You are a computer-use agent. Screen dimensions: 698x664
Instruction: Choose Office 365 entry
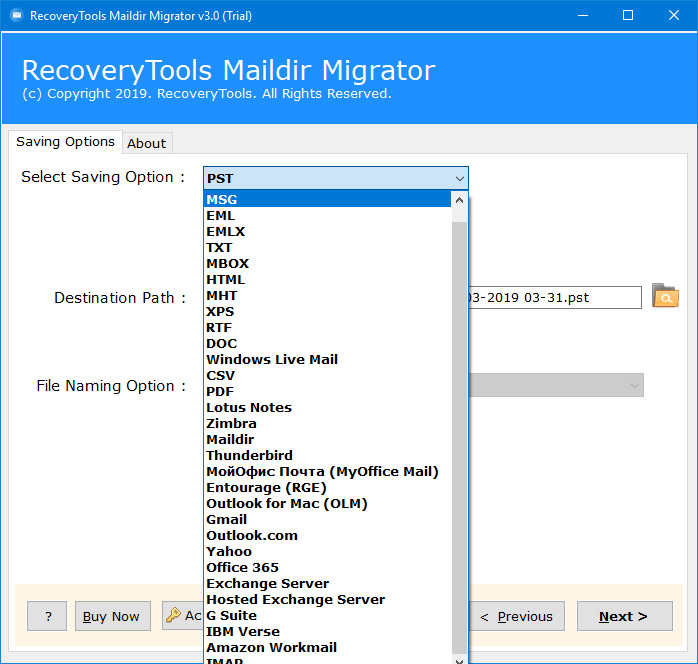pyautogui.click(x=328, y=568)
